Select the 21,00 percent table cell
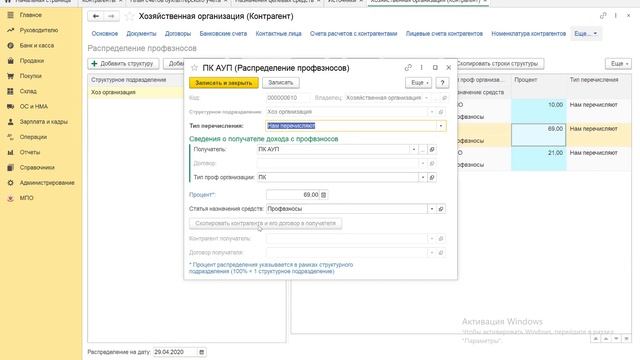 coord(538,159)
